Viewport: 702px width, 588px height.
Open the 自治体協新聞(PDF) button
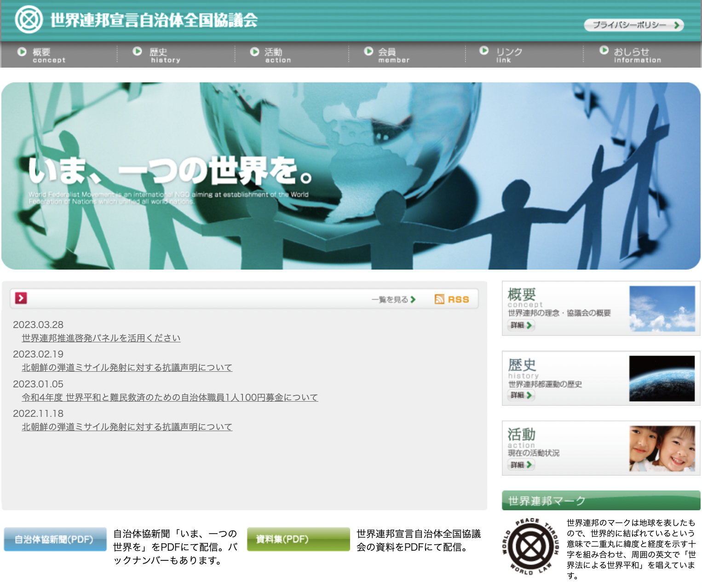pos(55,539)
